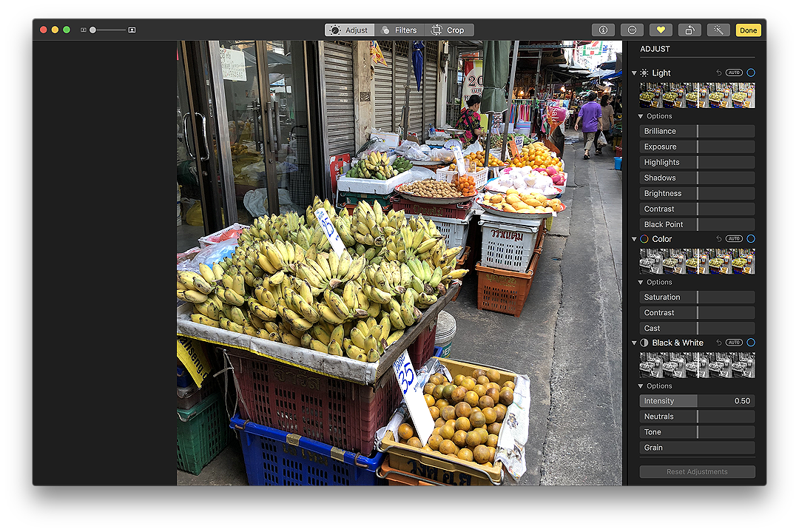
Task: Click the yellow Done button
Action: tap(748, 30)
